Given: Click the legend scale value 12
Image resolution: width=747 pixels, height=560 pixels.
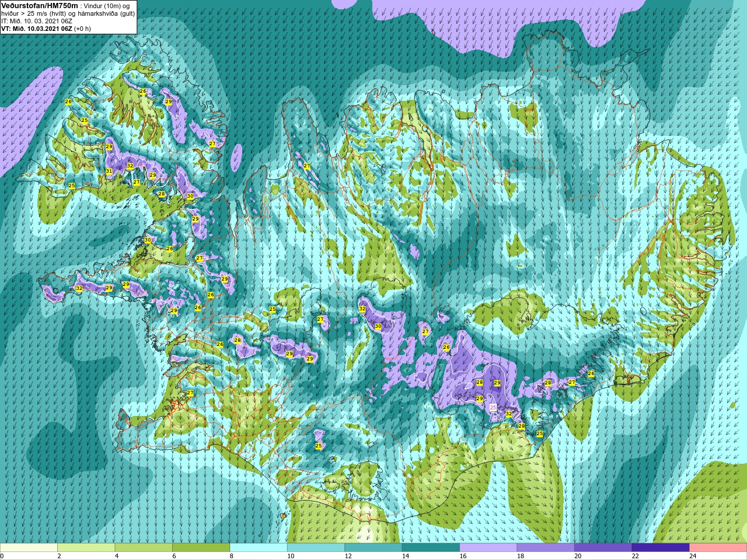Looking at the screenshot, I should click(x=348, y=556).
